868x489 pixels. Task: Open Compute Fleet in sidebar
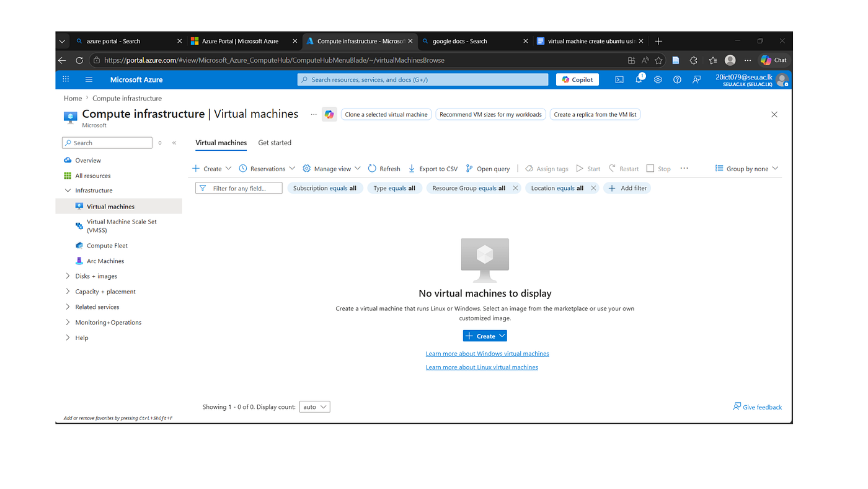(107, 246)
